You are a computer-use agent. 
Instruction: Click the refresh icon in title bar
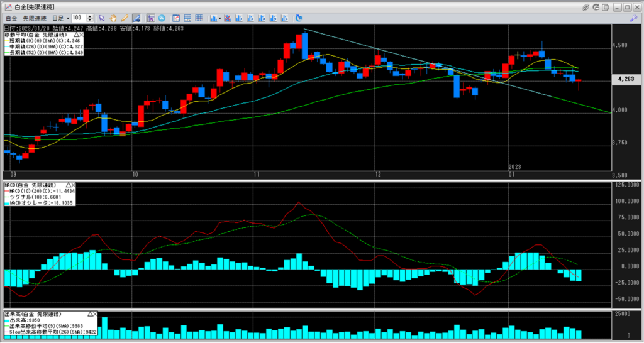click(597, 6)
